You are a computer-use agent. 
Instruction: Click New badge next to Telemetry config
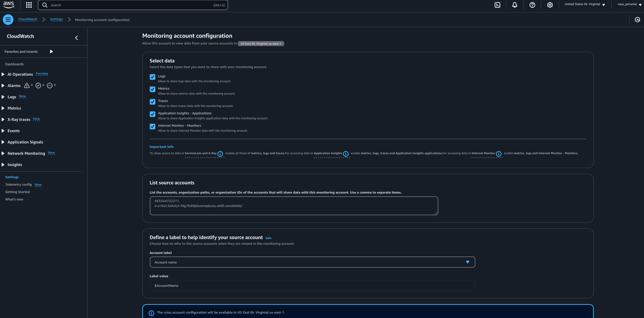pyautogui.click(x=38, y=185)
